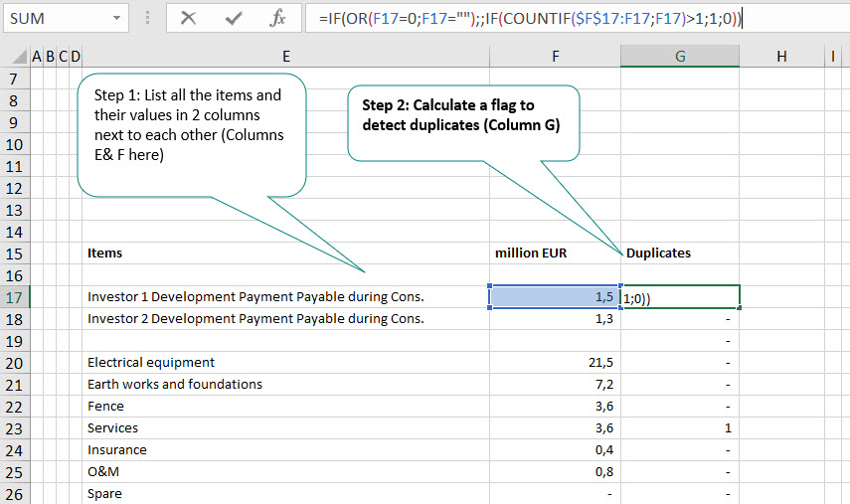Viewport: 850px width, 504px height.
Task: Click value 0,8 in the O&M row
Action: pyautogui.click(x=555, y=472)
